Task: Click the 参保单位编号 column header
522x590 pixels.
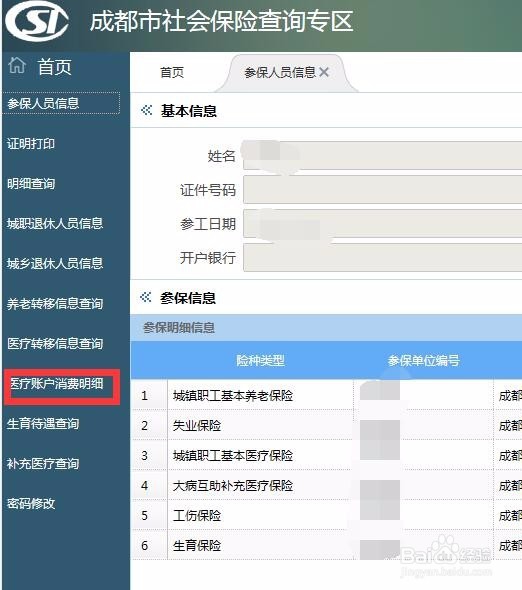Action: click(x=424, y=360)
